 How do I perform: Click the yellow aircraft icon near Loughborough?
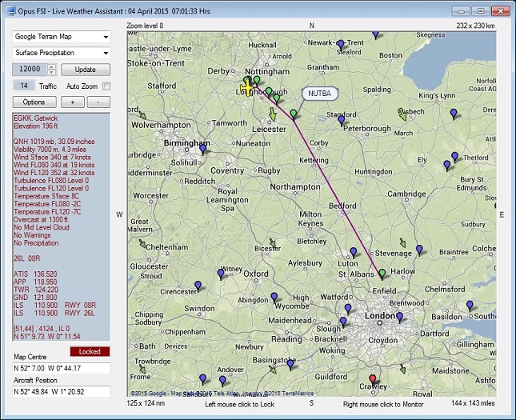click(x=246, y=88)
